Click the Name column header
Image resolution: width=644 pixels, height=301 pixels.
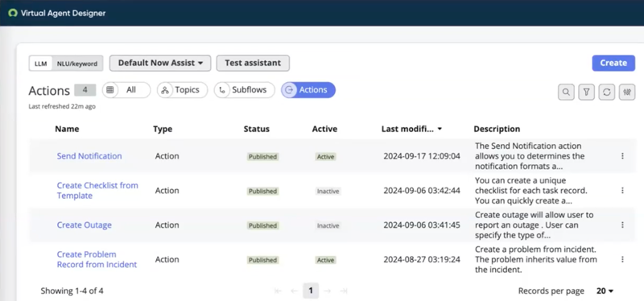(x=67, y=129)
